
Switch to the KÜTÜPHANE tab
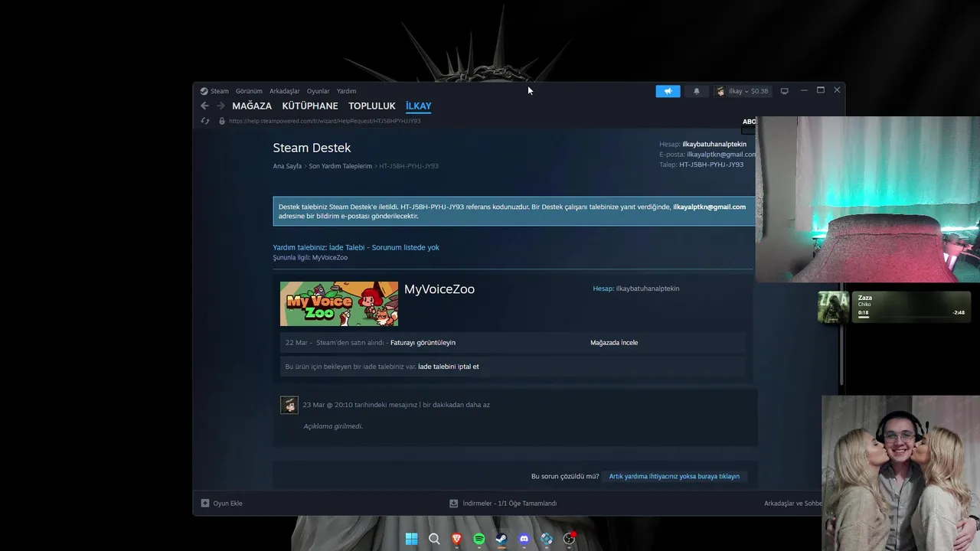pos(310,106)
